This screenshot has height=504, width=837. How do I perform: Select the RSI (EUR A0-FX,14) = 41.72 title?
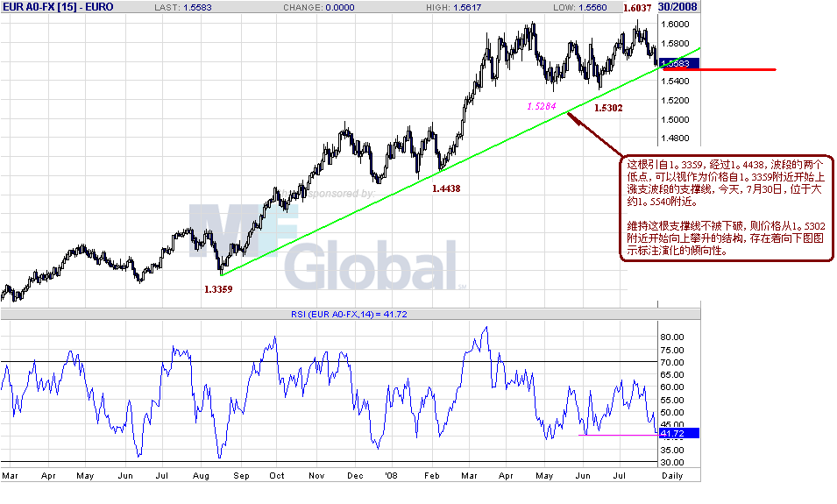(x=349, y=315)
